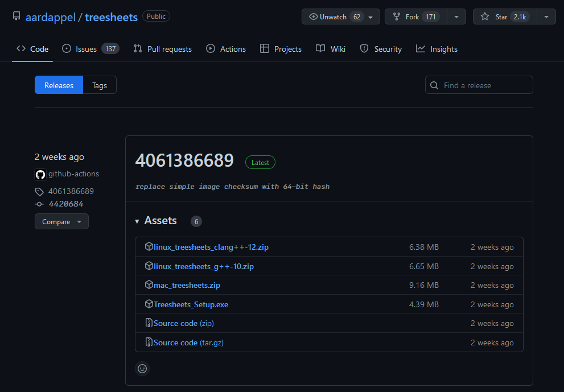Screen dimensions: 564x392
Task: Click the Pull requests branch icon
Action: (x=138, y=48)
